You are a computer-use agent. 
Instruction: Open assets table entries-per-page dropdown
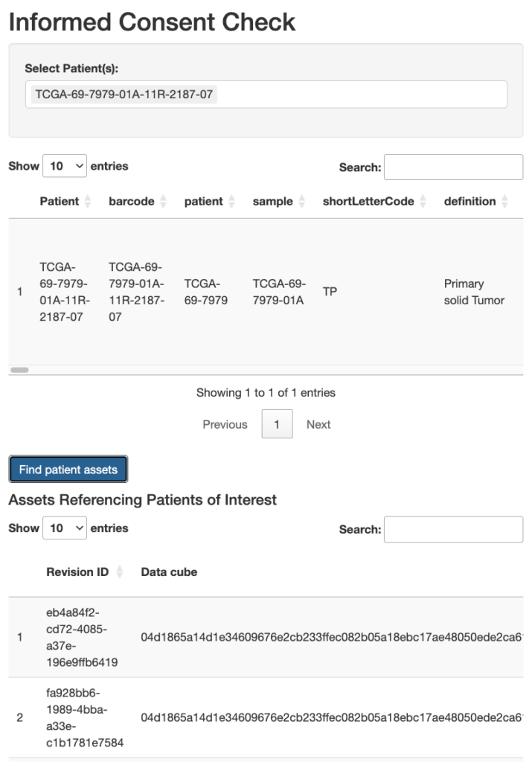pyautogui.click(x=65, y=528)
